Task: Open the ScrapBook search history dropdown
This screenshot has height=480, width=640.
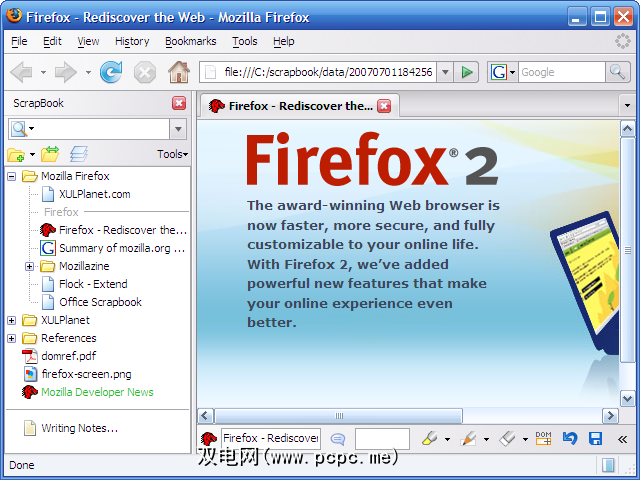Action: tap(178, 129)
